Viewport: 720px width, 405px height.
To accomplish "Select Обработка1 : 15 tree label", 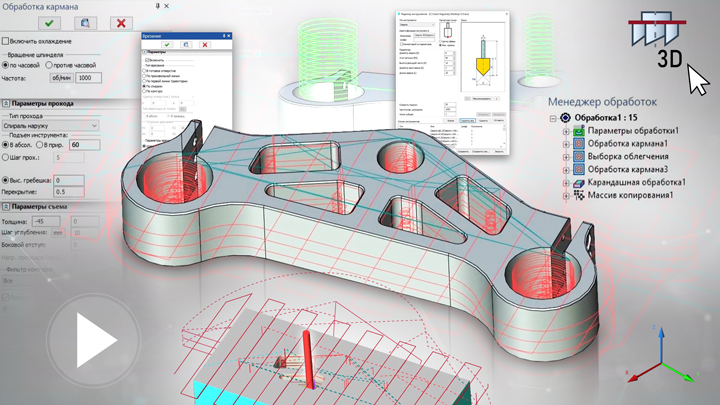I will pyautogui.click(x=606, y=118).
